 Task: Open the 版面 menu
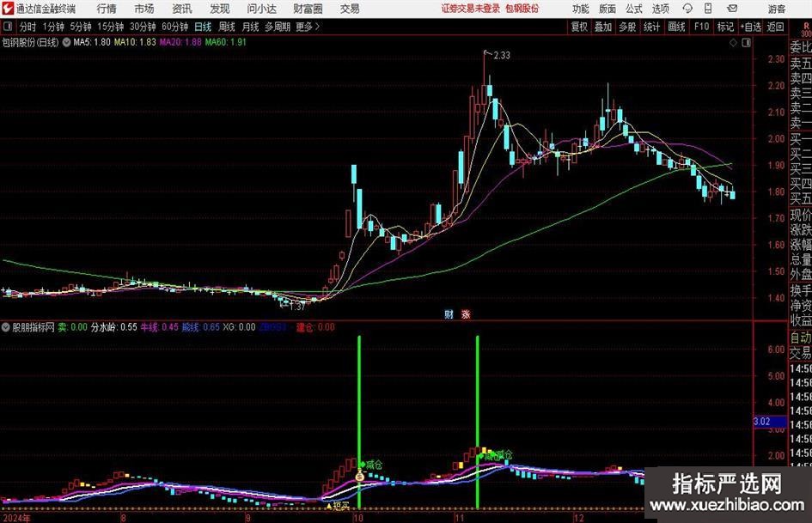[607, 9]
